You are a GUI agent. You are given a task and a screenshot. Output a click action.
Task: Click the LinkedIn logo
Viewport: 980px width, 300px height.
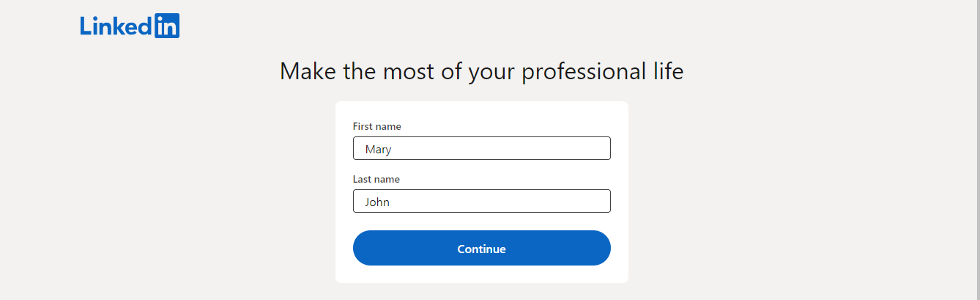click(130, 26)
